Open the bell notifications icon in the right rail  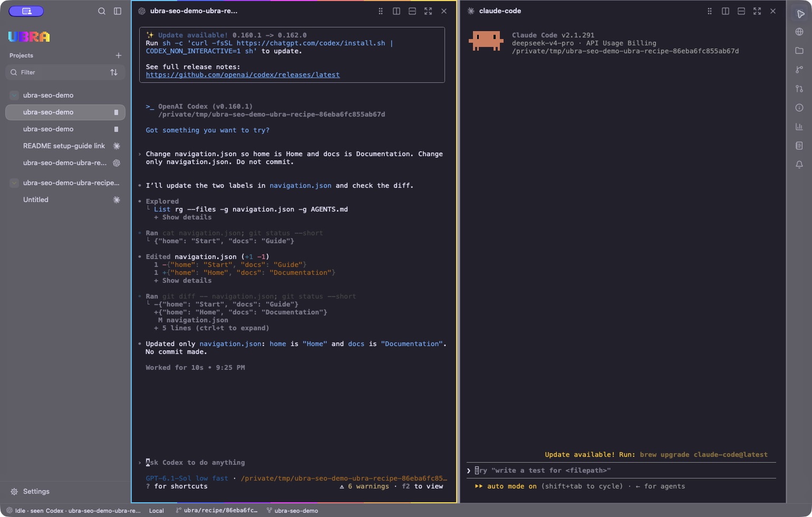point(799,165)
